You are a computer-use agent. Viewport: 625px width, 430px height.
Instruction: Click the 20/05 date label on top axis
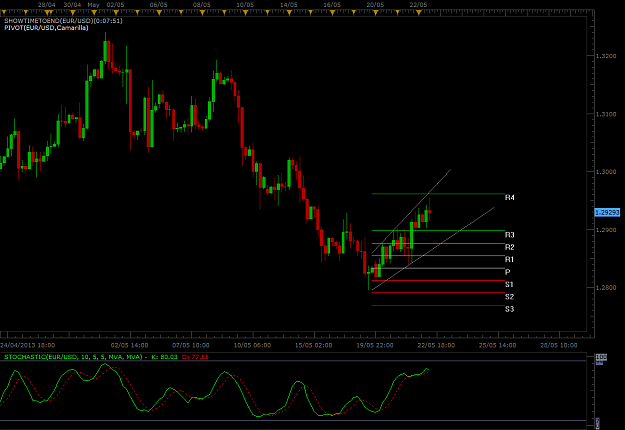coord(375,5)
